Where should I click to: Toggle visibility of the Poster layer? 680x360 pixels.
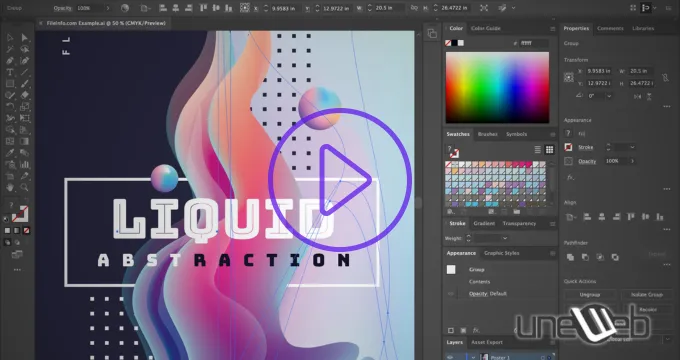(x=450, y=357)
